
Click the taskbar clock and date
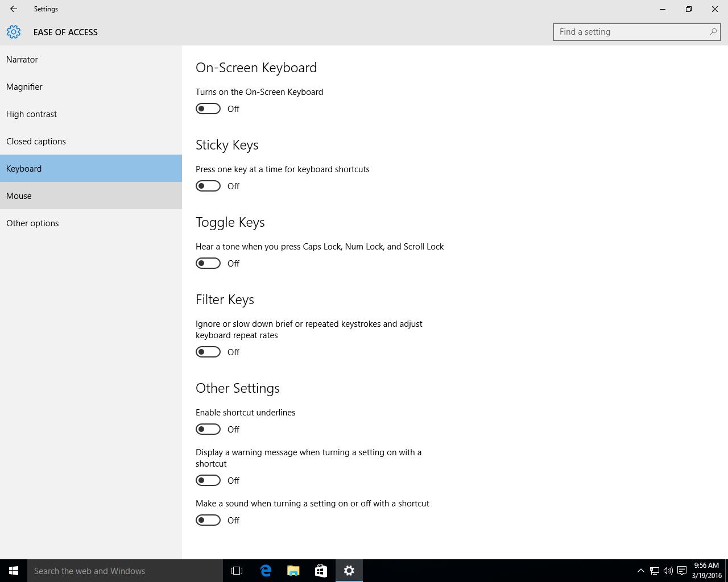pyautogui.click(x=706, y=571)
